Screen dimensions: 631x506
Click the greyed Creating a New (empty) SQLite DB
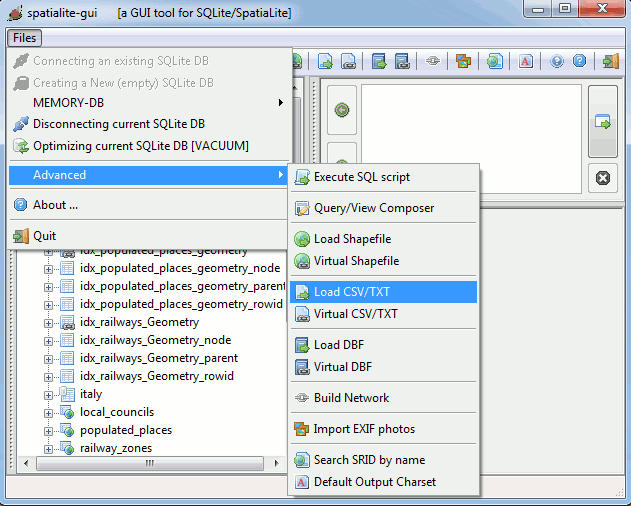(x=148, y=83)
